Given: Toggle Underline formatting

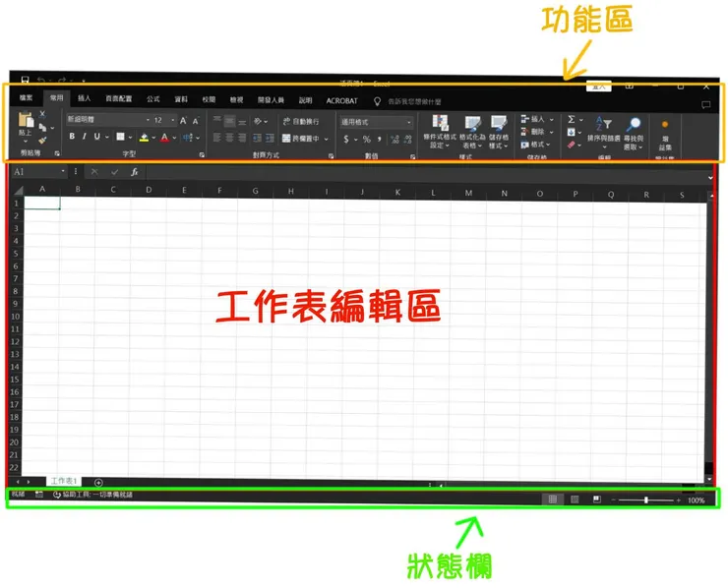Looking at the screenshot, I should (96, 137).
